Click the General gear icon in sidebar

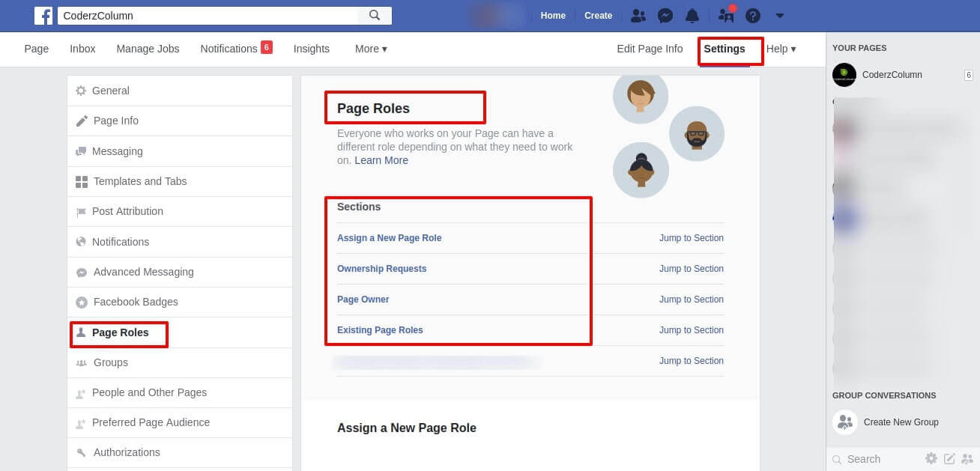81,91
